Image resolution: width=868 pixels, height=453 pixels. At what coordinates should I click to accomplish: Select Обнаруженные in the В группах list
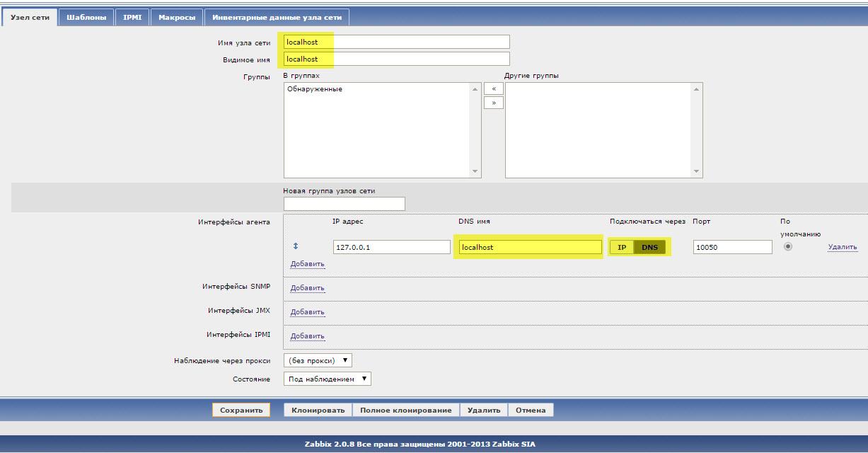tap(315, 89)
